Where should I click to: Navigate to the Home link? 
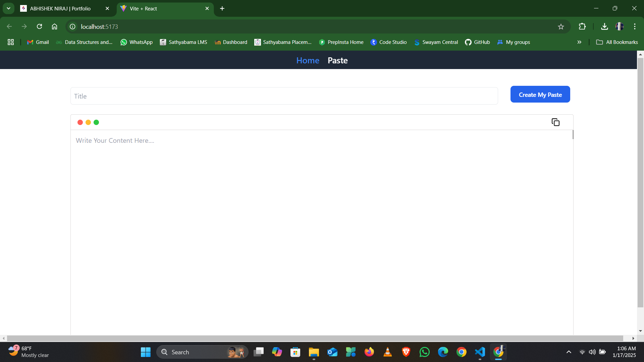point(308,60)
